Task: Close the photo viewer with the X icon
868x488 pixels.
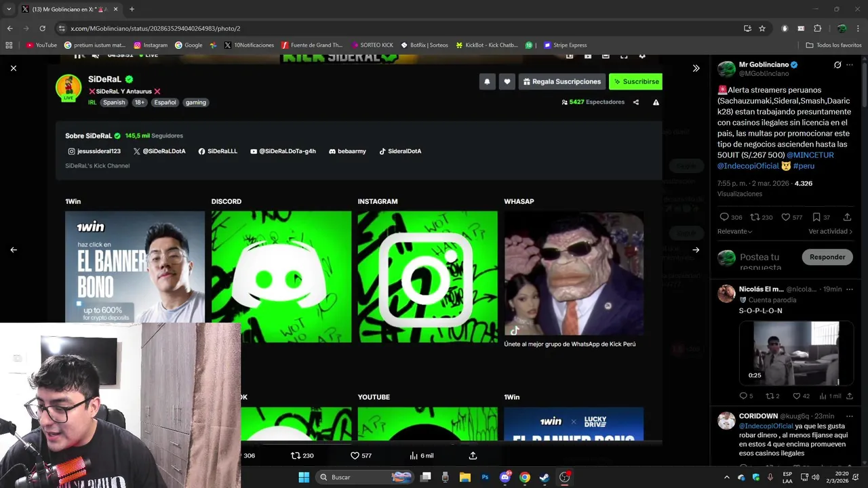Action: tap(13, 68)
